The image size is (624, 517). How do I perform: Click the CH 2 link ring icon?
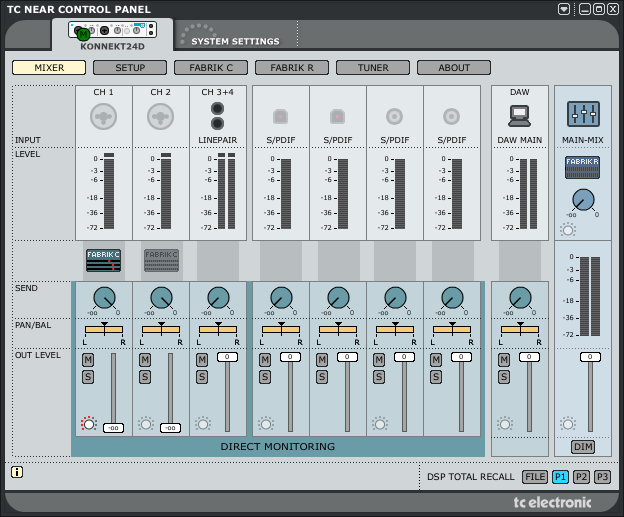point(146,424)
